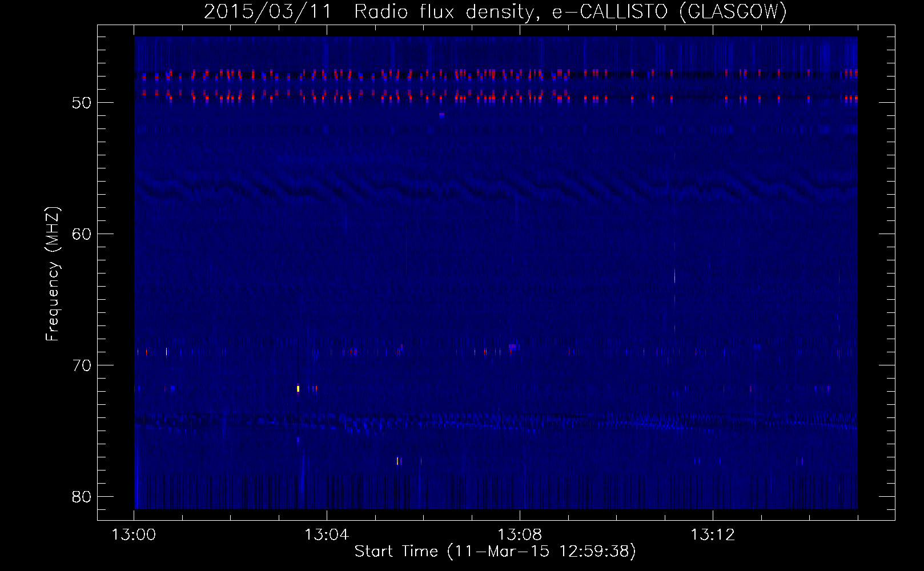Click the plot title "Radio flux density, e-CALLISTO (GLASGOW)"

tap(570, 12)
